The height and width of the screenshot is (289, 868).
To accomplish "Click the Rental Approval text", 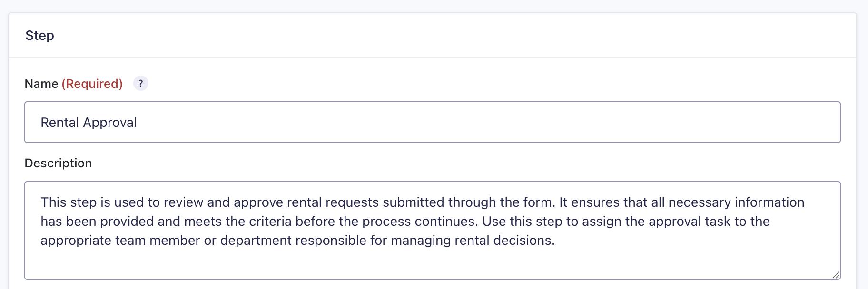I will coord(89,122).
